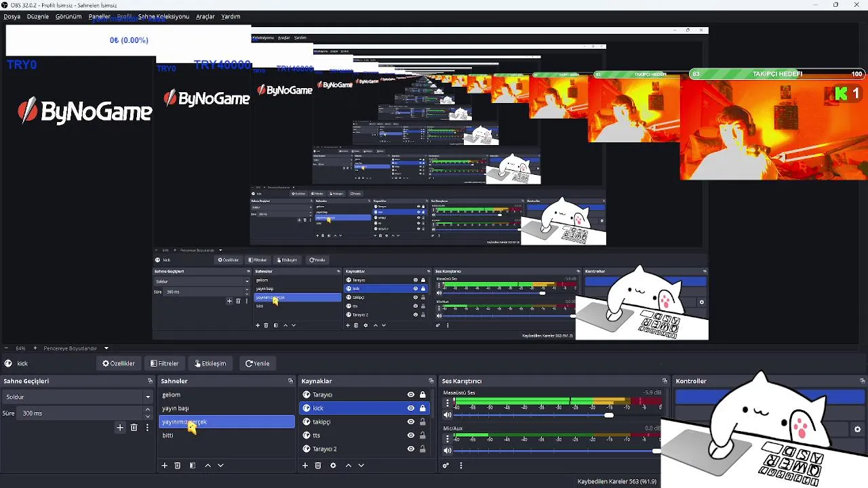Open the Mic/Aux three-dots options menu
Screen dimensions: 868x488
coord(447,439)
